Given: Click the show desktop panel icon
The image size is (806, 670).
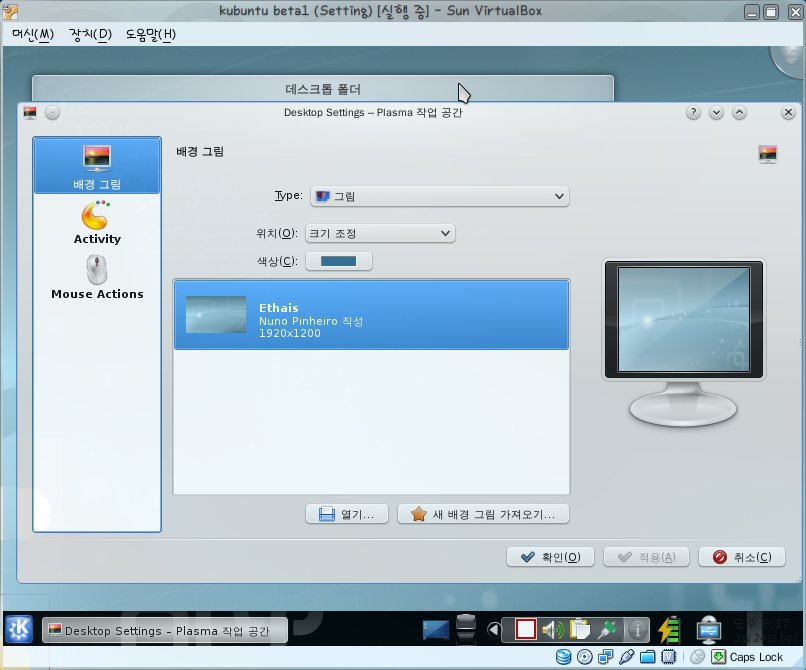Looking at the screenshot, I should coord(435,629).
